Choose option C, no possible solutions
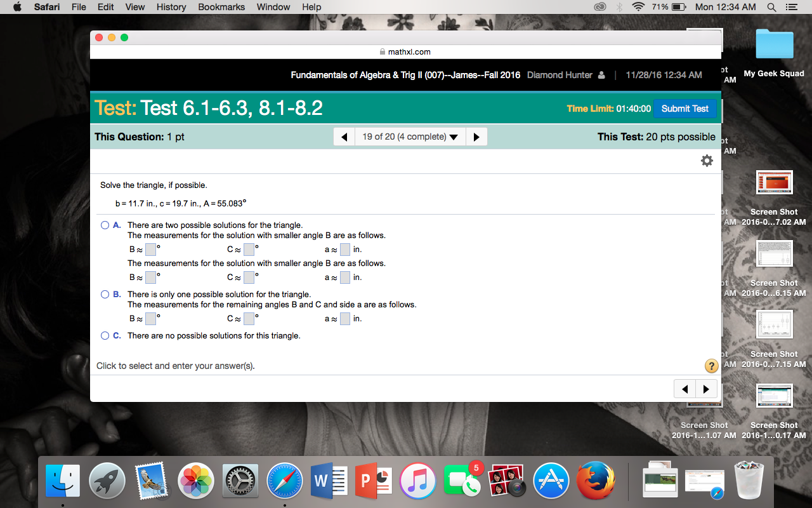The width and height of the screenshot is (812, 508). [105, 335]
